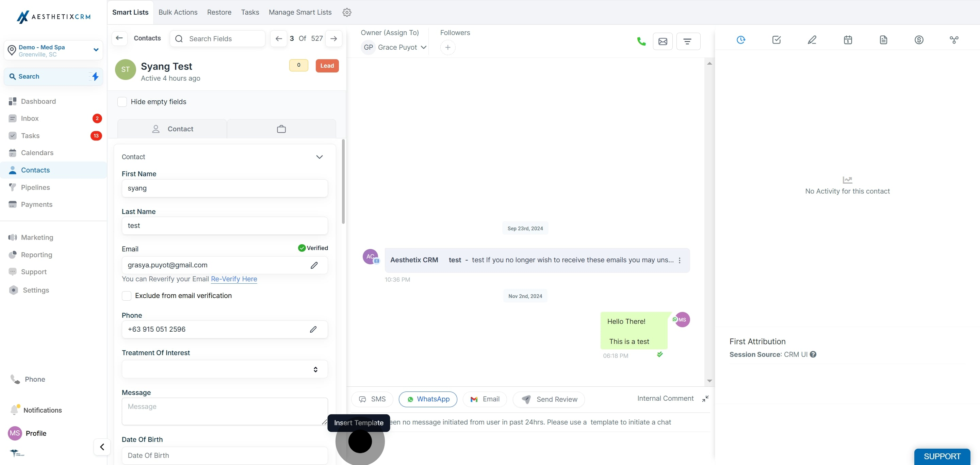The height and width of the screenshot is (465, 980).
Task: Click the conversation filter lines icon
Action: point(687,41)
